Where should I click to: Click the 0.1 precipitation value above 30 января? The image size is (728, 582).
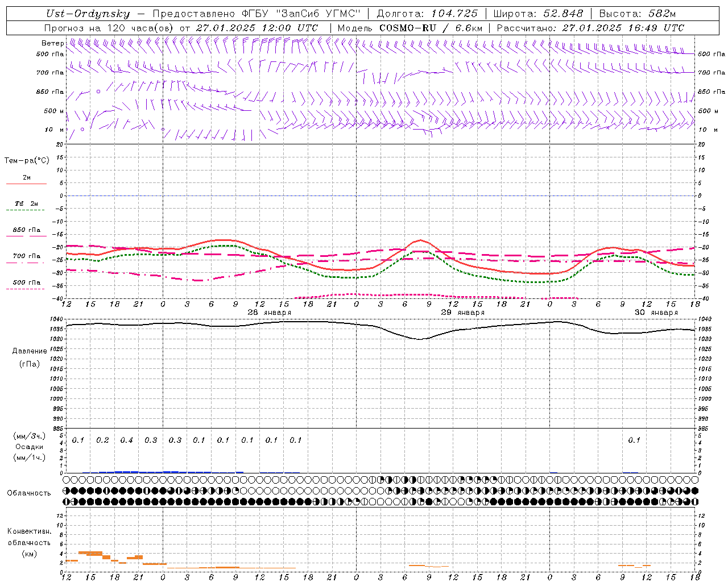click(x=634, y=440)
